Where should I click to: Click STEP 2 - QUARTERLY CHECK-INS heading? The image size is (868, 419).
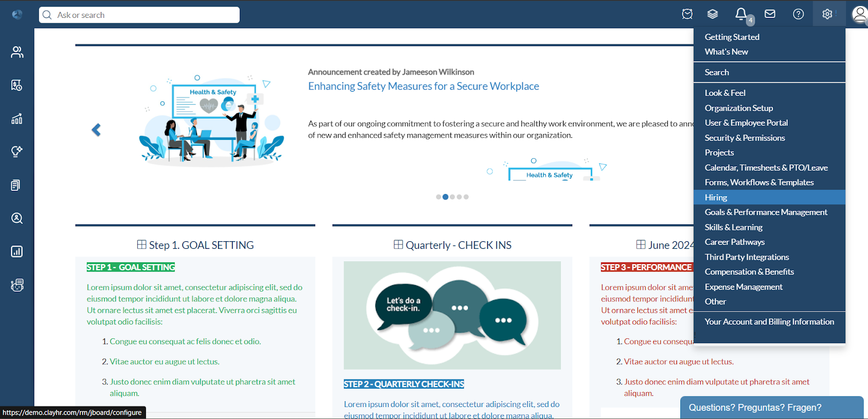[x=404, y=384]
